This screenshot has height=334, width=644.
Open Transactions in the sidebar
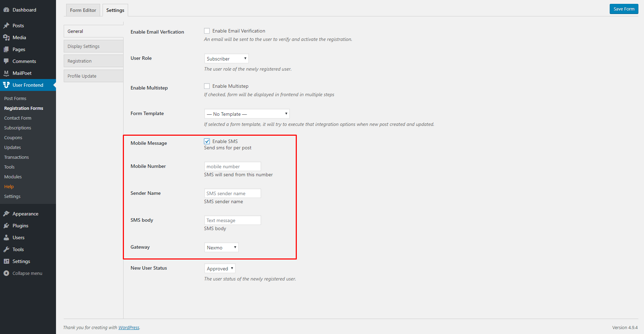[16, 157]
